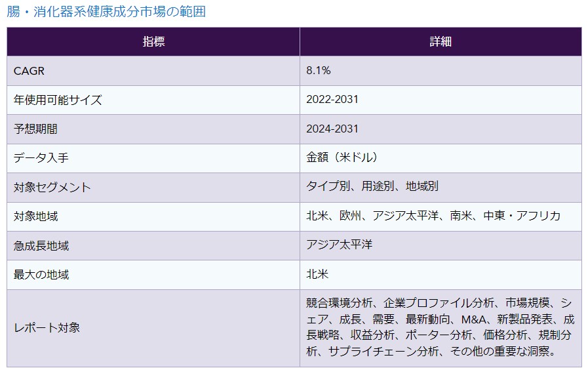This screenshot has height=368, width=588.
Task: Select the 指標 column header
Action: tap(153, 41)
